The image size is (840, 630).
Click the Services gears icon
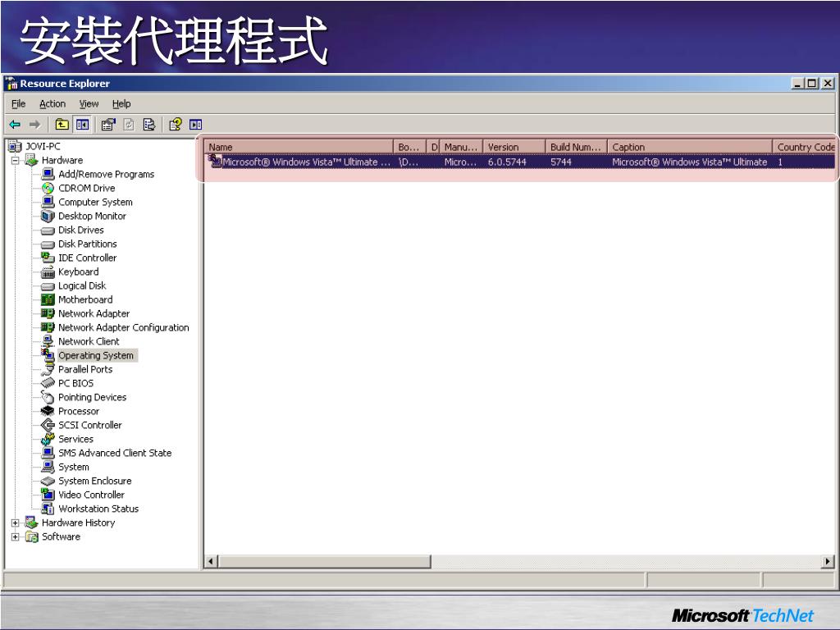pos(48,439)
